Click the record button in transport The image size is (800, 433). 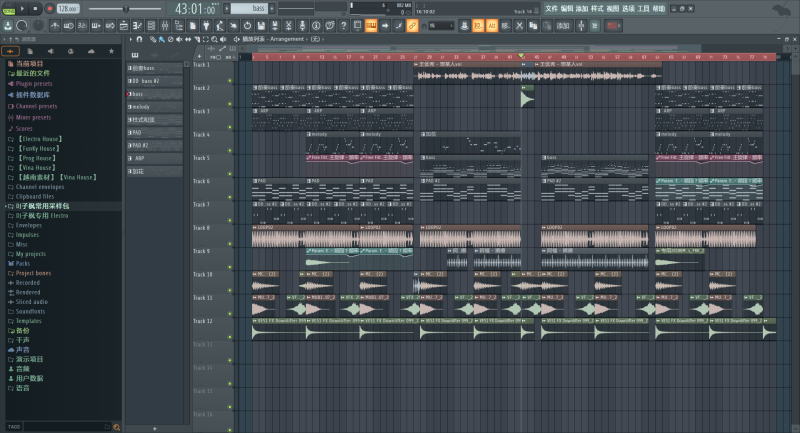point(49,8)
